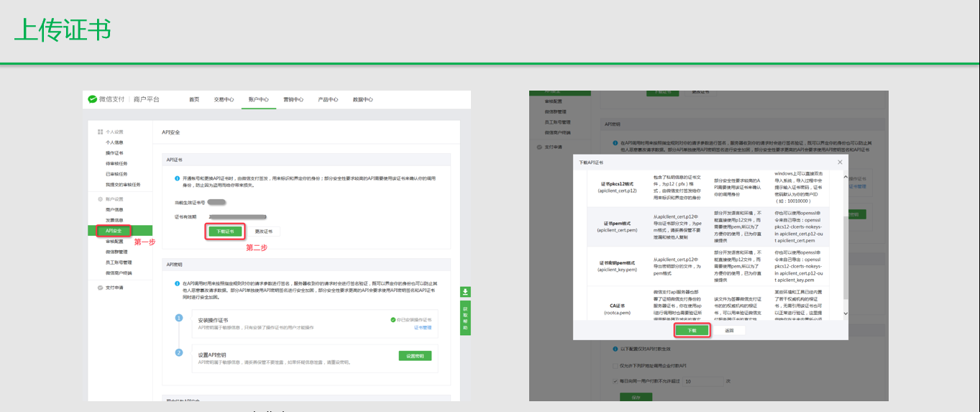Select 账户中心 tab
The width and height of the screenshot is (980, 412).
(258, 99)
